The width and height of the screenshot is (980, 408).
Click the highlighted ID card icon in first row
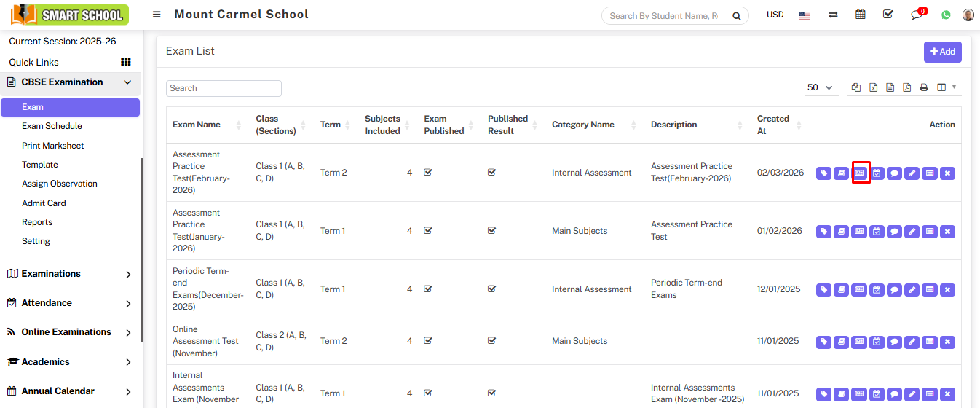coord(859,173)
